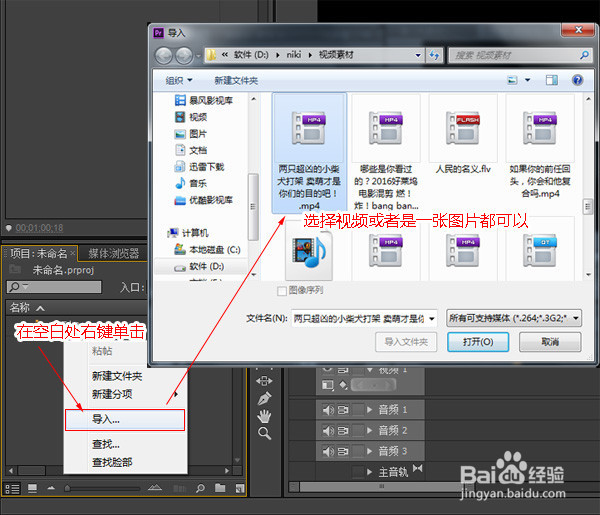Select the Hand tool

pos(264,416)
